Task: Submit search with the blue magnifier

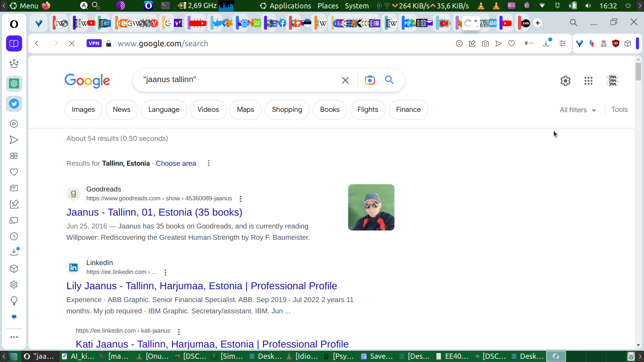Action: coord(389,80)
